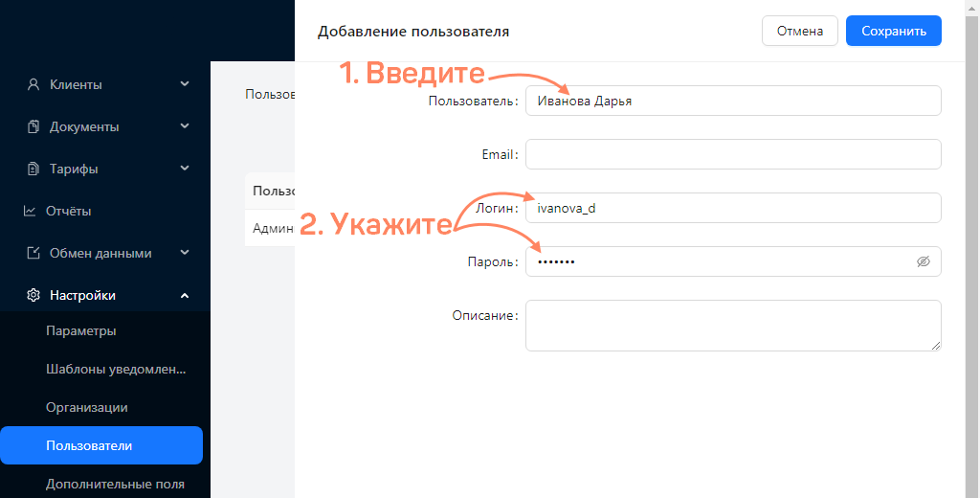The width and height of the screenshot is (980, 498).
Task: Collapse the Настройки menu chevron
Action: pyautogui.click(x=185, y=295)
